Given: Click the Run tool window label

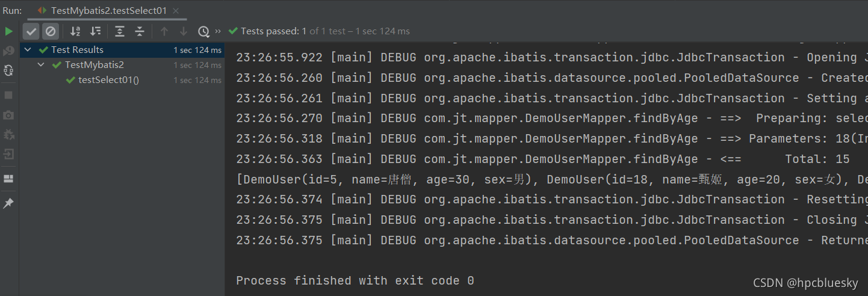Looking at the screenshot, I should click(12, 11).
